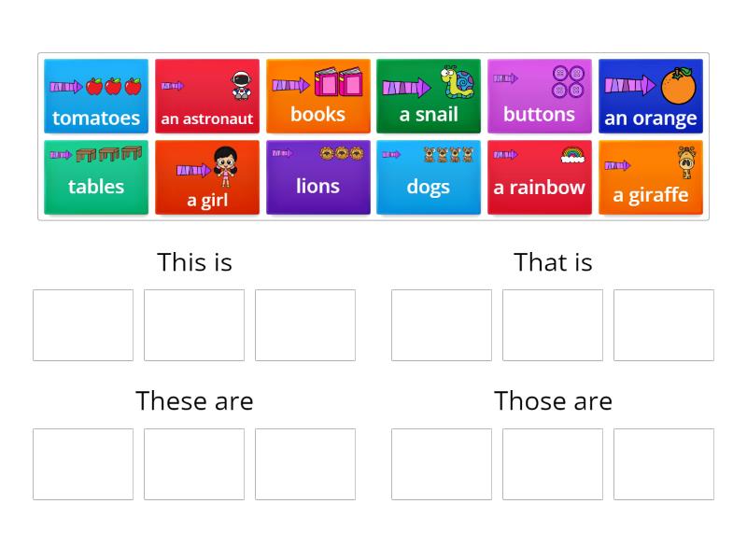This screenshot has width=747, height=560.
Task: Click the first empty box under 'Those are'
Action: [x=442, y=464]
